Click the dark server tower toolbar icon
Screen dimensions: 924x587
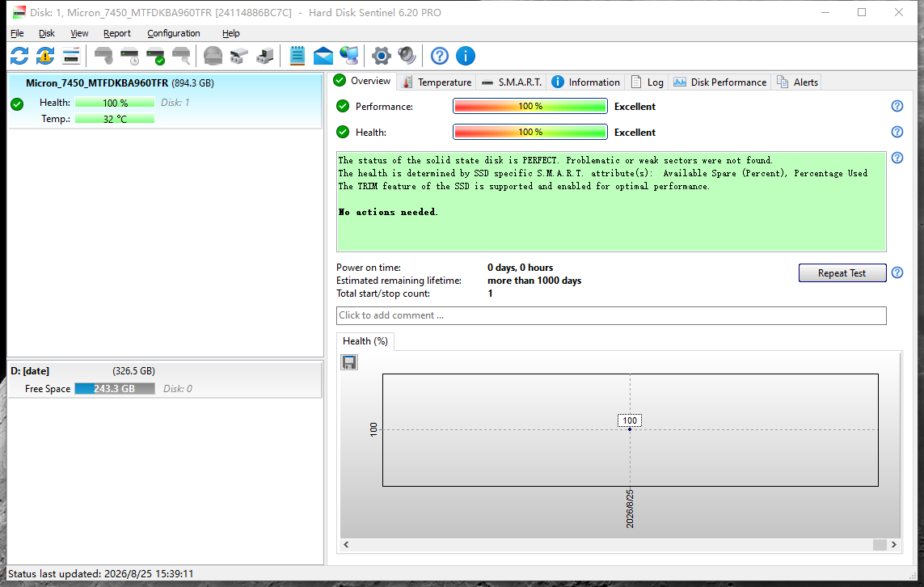pos(264,56)
